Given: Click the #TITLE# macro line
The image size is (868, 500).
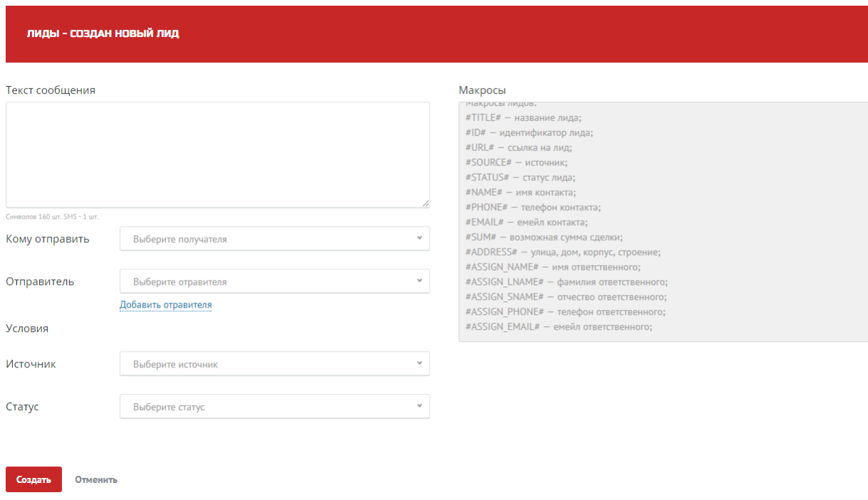Looking at the screenshot, I should click(x=524, y=118).
